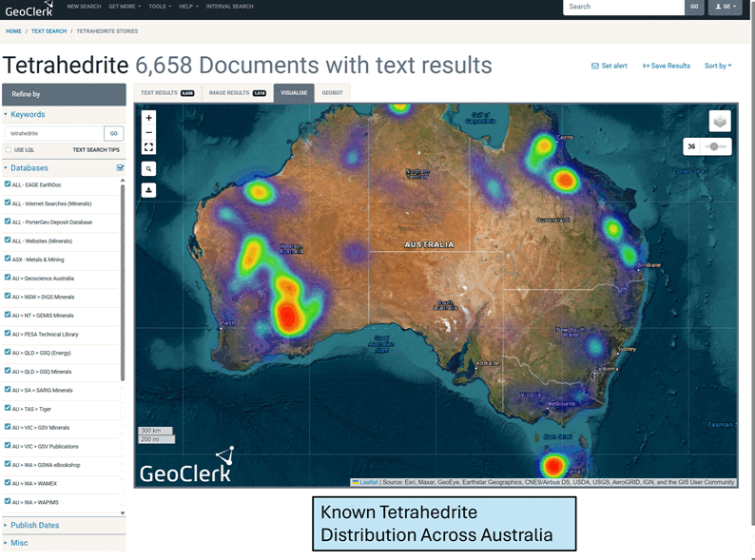Click the top Search input field

pos(623,7)
